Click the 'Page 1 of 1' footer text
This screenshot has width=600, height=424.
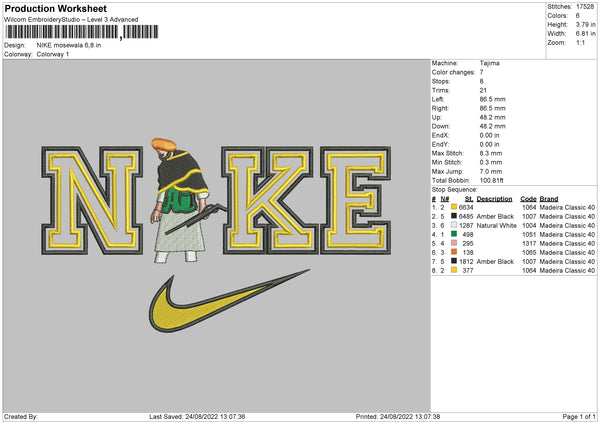coord(579,416)
